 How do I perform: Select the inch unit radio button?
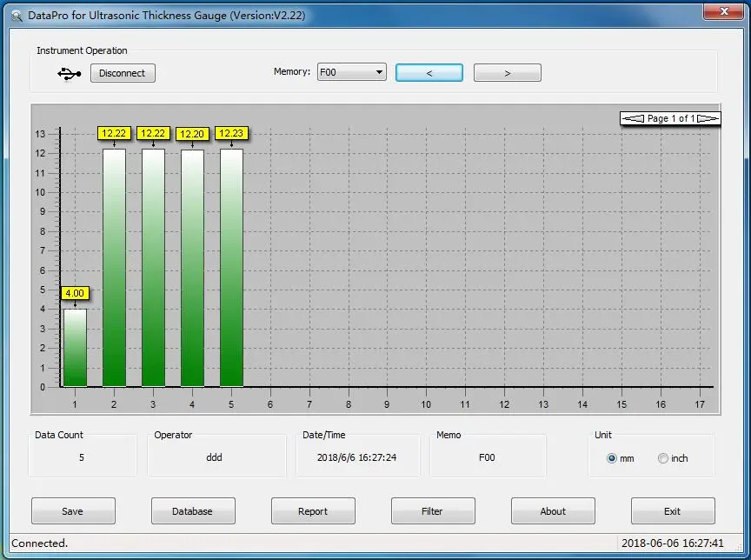(x=663, y=458)
